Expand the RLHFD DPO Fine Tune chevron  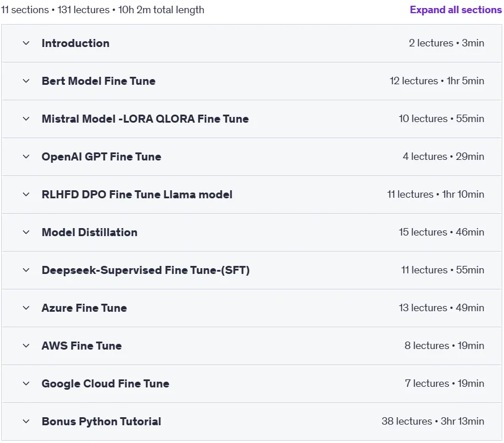point(26,194)
